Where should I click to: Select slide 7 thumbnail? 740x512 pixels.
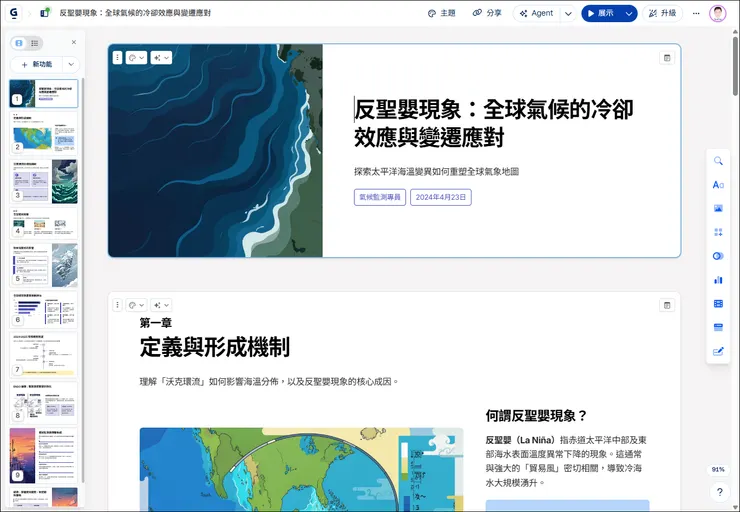coord(43,354)
